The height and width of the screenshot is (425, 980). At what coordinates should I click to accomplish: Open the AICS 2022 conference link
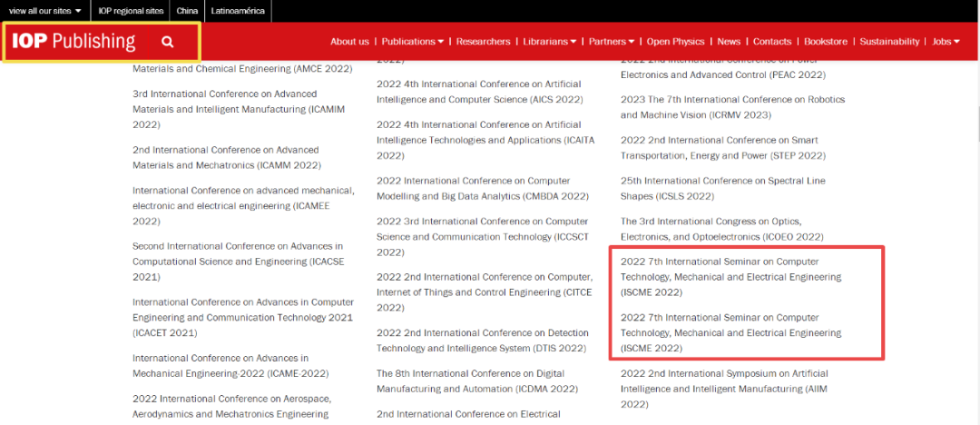(x=479, y=92)
